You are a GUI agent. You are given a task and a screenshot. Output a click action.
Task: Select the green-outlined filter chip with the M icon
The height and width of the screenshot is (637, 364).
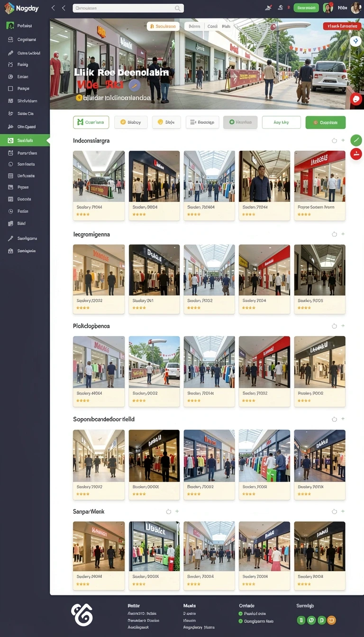[91, 122]
